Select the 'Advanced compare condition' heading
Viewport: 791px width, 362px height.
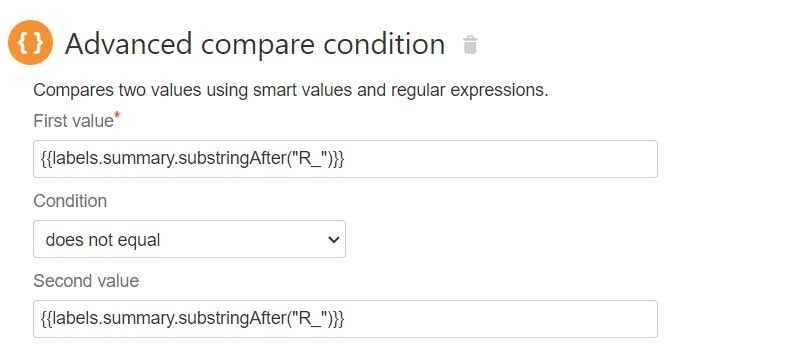[x=255, y=44]
